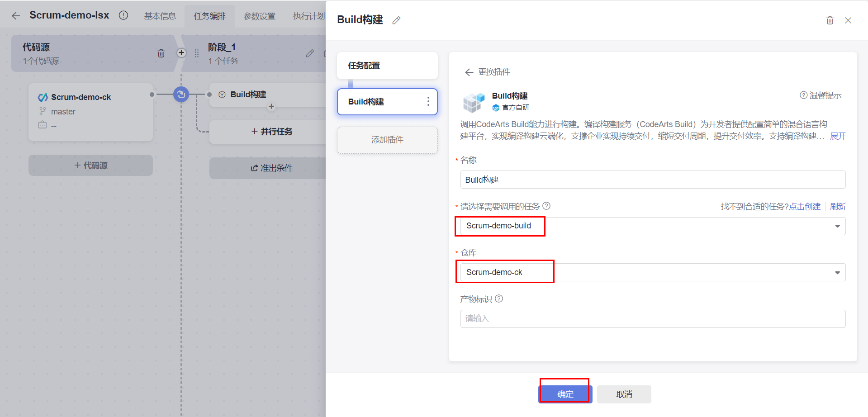Grab the drag handle of 阶段_1
This screenshot has height=417, width=868.
pos(197,53)
